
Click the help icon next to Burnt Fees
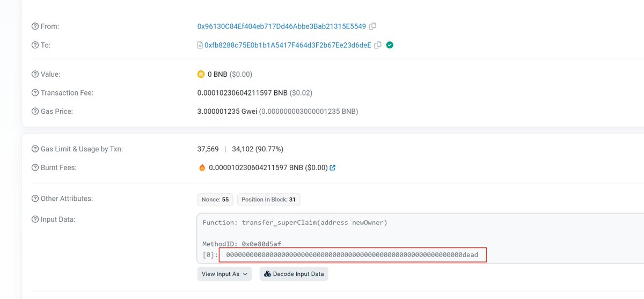[x=35, y=167]
